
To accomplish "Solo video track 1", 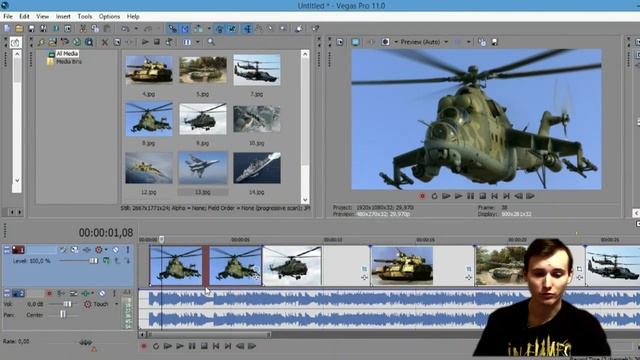I will click(x=128, y=249).
